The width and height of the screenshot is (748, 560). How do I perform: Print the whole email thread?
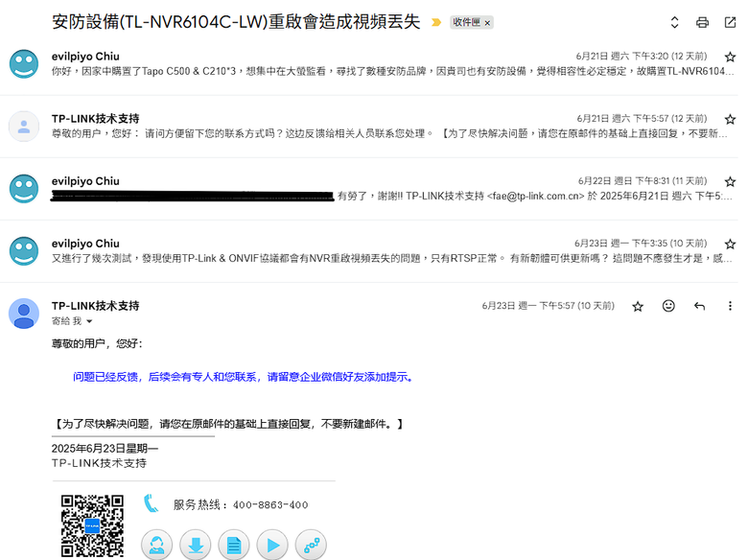click(702, 22)
